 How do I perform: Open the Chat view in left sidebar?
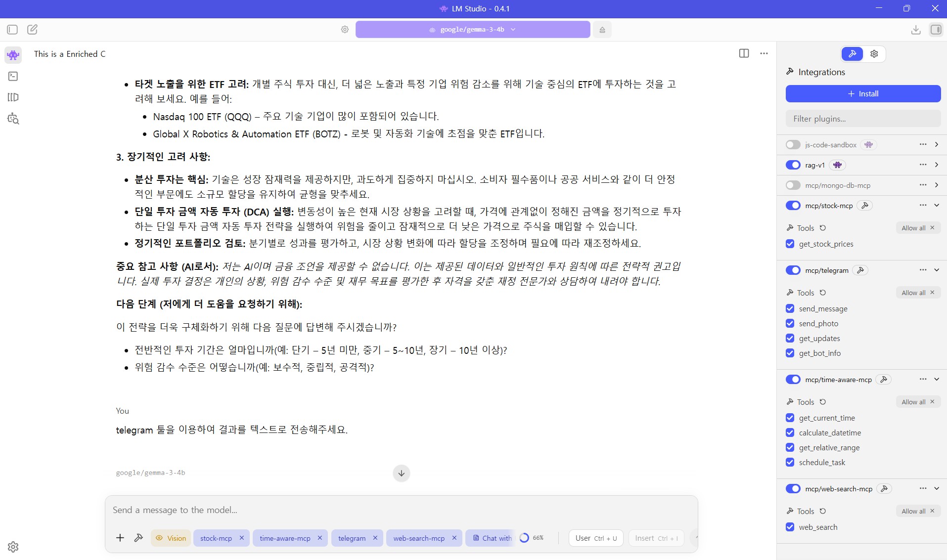[13, 55]
